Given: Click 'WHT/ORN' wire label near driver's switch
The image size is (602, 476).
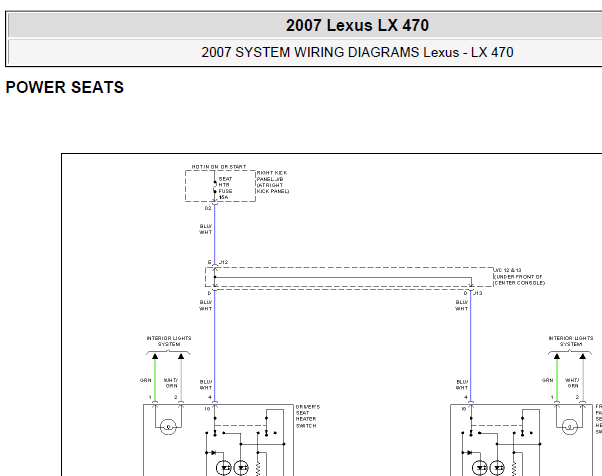Looking at the screenshot, I should [171, 383].
